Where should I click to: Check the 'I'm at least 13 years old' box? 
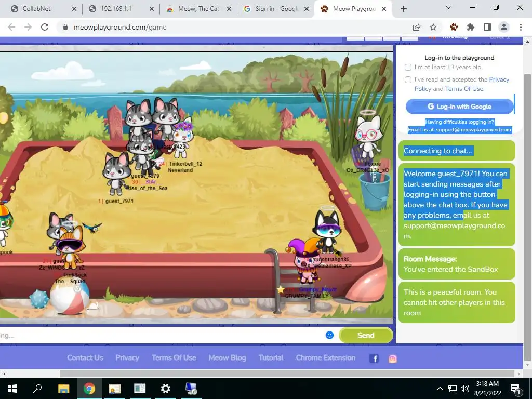pos(408,67)
